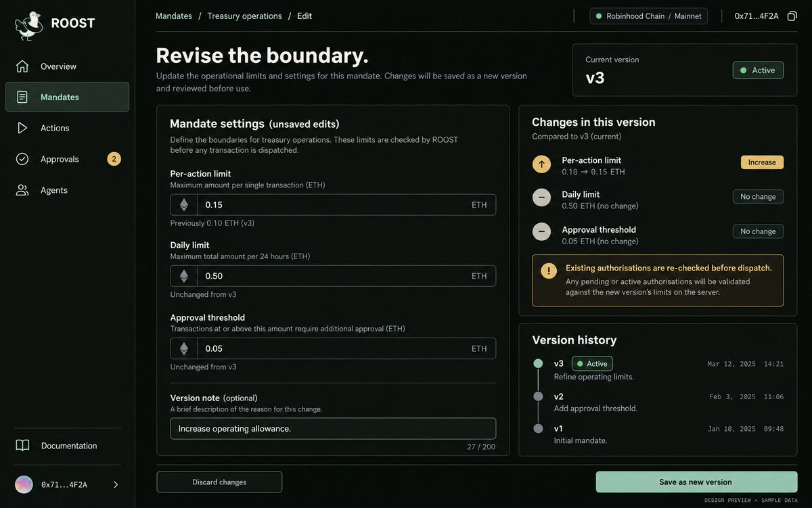This screenshot has height=508, width=812.
Task: Click the v1 timeline dot
Action: point(538,428)
